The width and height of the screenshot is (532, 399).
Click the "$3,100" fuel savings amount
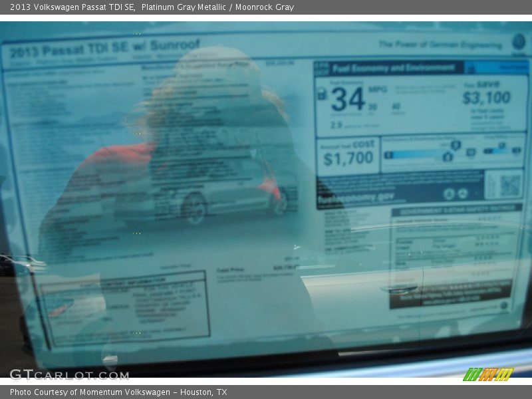[x=487, y=98]
